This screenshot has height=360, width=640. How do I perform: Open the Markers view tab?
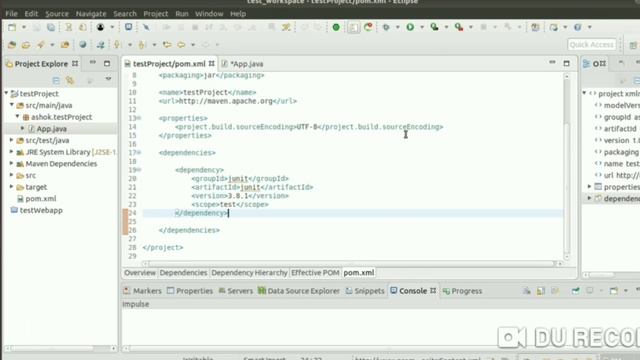(142, 291)
